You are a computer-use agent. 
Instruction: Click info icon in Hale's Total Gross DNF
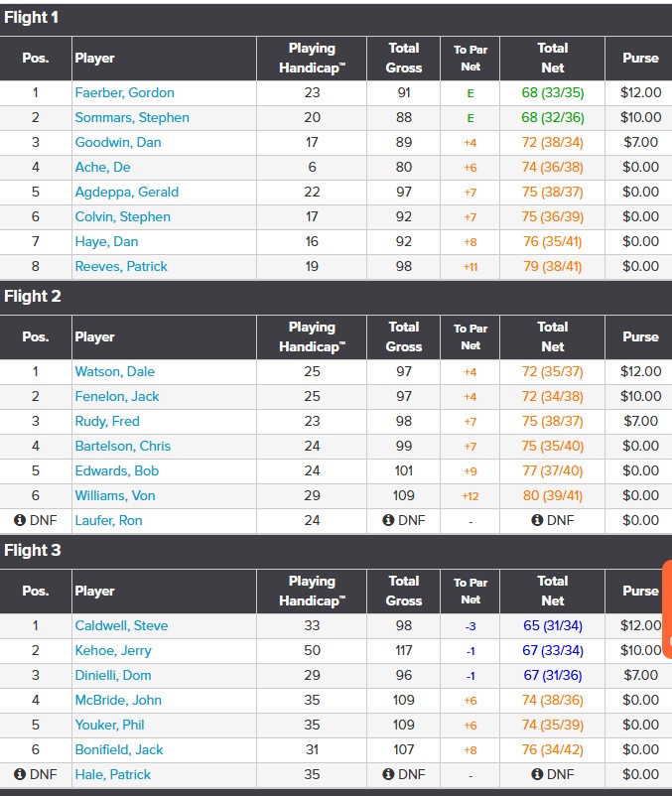(389, 774)
